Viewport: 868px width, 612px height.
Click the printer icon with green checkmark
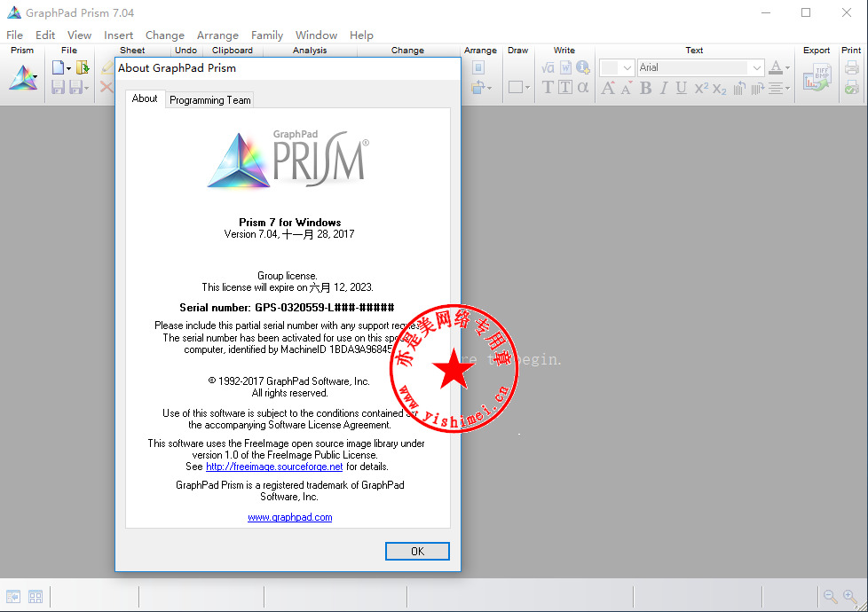[x=851, y=87]
